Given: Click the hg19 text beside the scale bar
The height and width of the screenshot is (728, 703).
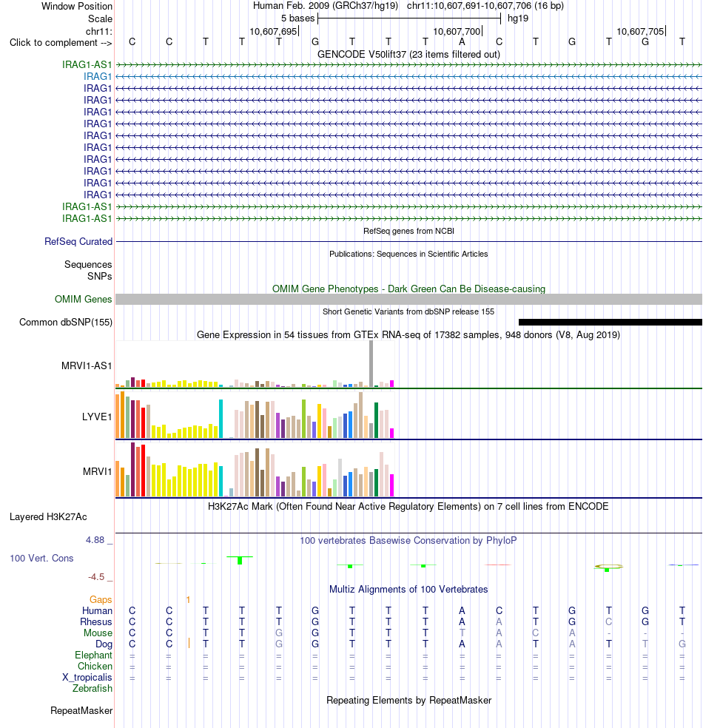Looking at the screenshot, I should tap(518, 18).
